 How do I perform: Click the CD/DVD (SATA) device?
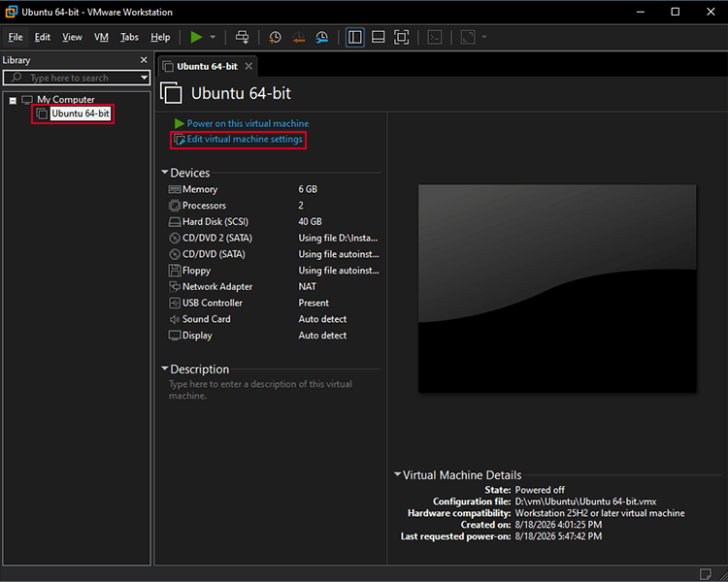(x=274, y=254)
